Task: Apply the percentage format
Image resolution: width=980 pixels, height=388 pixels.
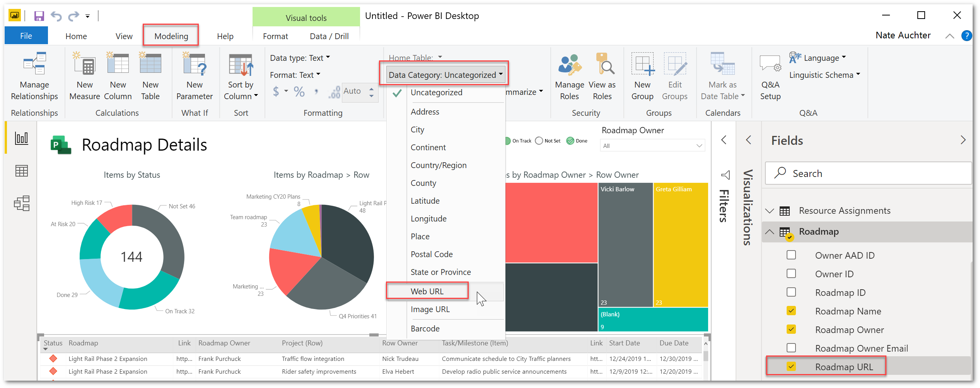Action: point(299,91)
